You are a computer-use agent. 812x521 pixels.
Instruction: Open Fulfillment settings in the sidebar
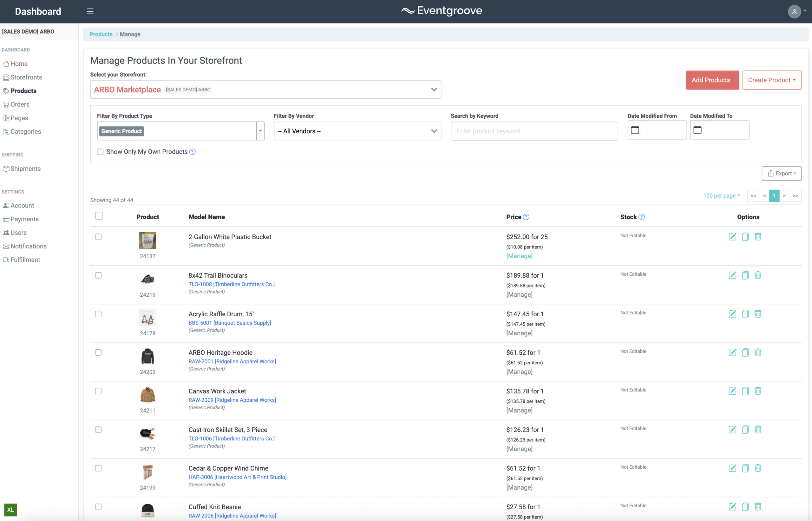pos(22,260)
